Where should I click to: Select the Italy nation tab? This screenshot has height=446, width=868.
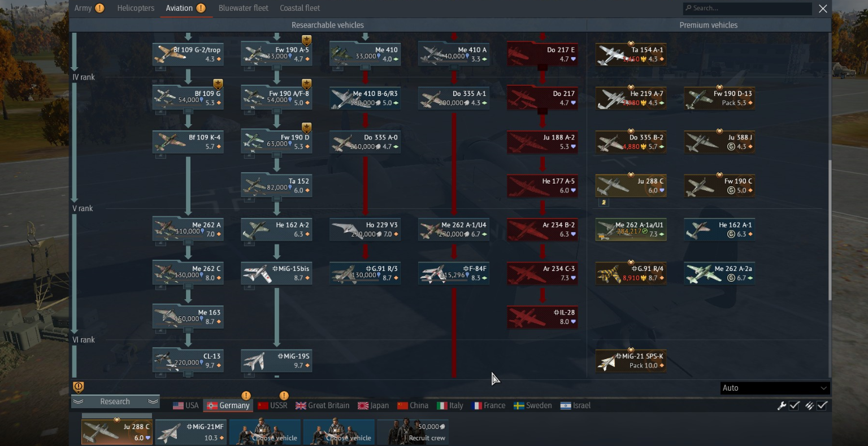[x=450, y=405]
